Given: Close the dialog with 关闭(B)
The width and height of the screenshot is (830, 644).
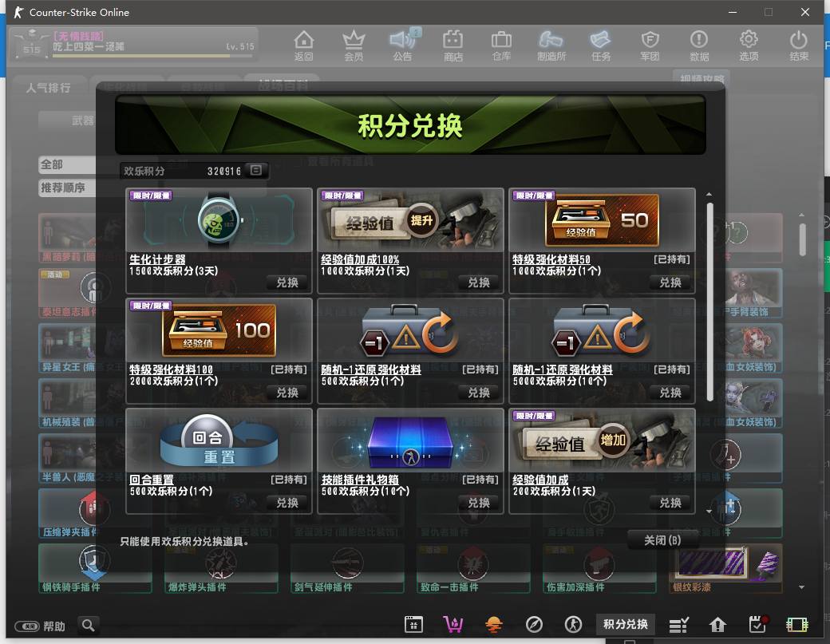Looking at the screenshot, I should click(662, 540).
